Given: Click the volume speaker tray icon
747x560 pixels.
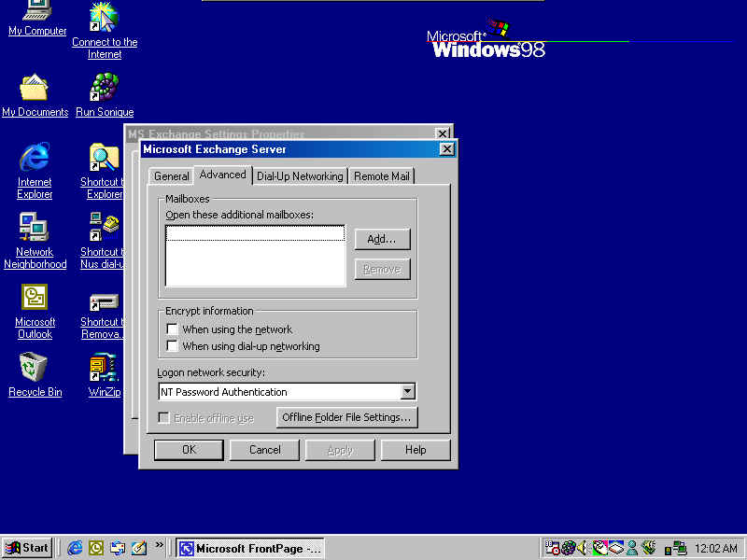Looking at the screenshot, I should click(582, 548).
